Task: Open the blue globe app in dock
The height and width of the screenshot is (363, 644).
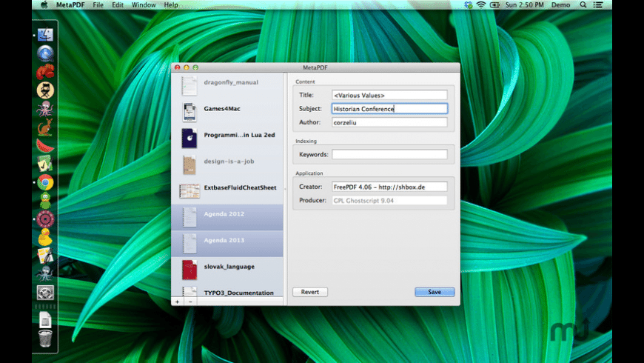Action: pos(45,53)
